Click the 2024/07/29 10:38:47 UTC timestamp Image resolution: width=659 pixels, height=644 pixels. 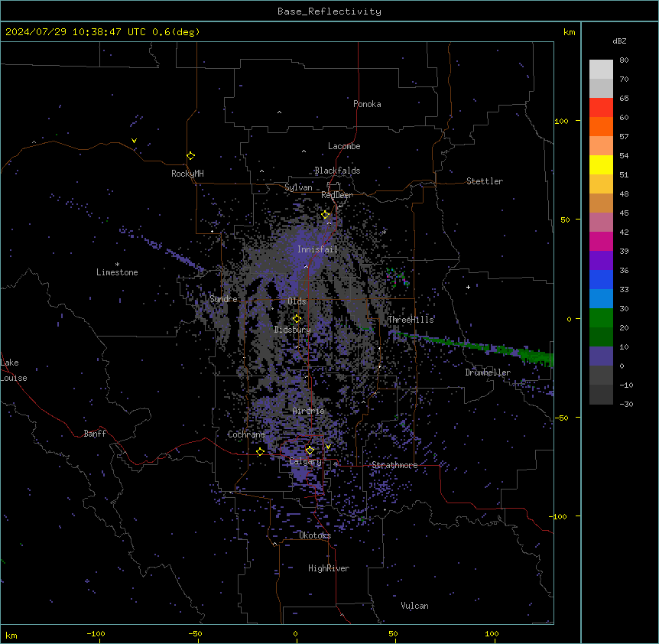(75, 32)
